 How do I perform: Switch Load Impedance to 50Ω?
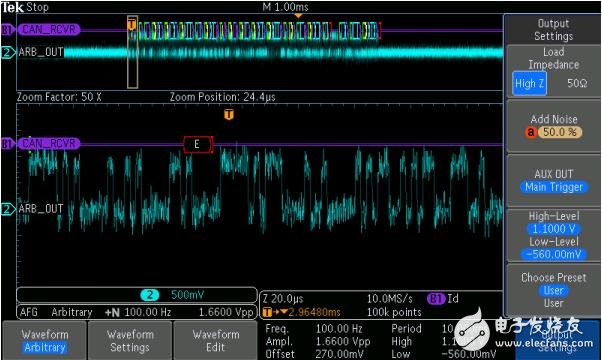pos(577,83)
